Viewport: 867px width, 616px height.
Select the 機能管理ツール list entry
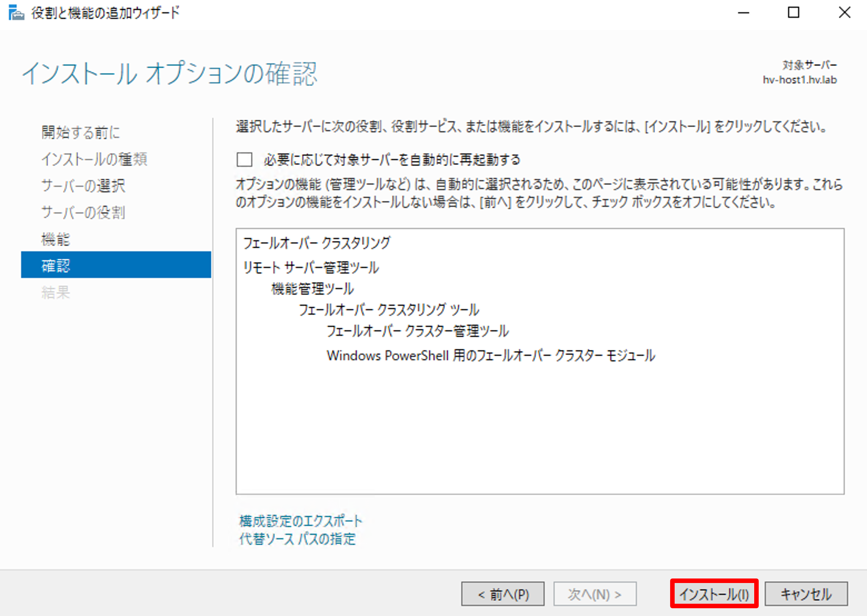coord(313,289)
